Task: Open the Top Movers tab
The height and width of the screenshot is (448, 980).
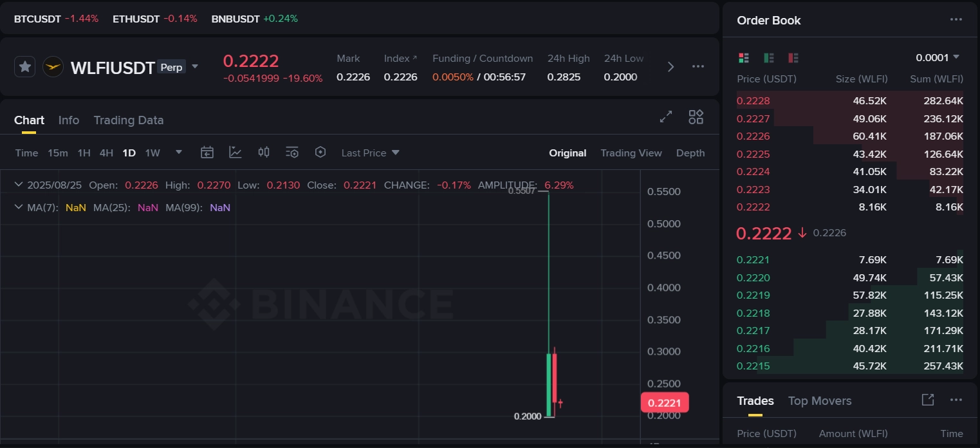Action: pos(820,400)
